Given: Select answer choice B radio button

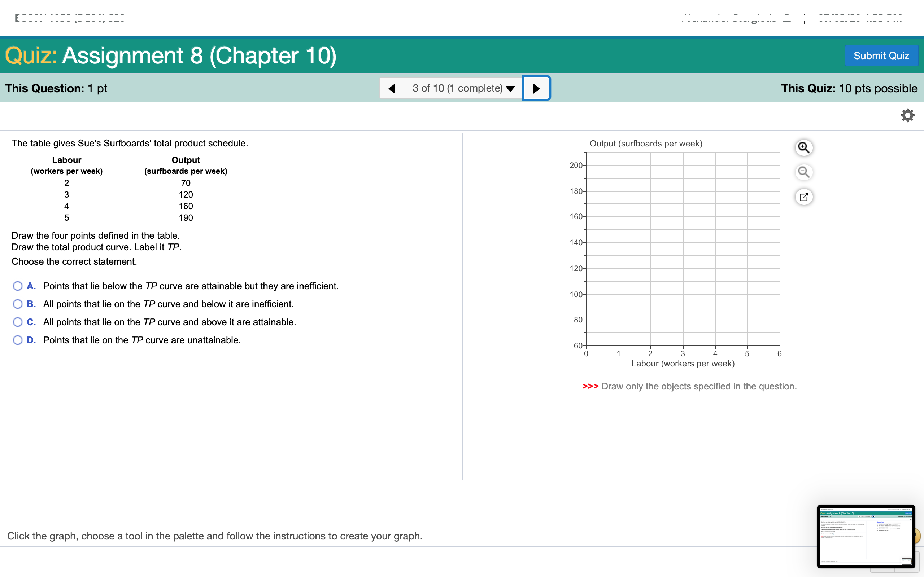Looking at the screenshot, I should point(17,304).
